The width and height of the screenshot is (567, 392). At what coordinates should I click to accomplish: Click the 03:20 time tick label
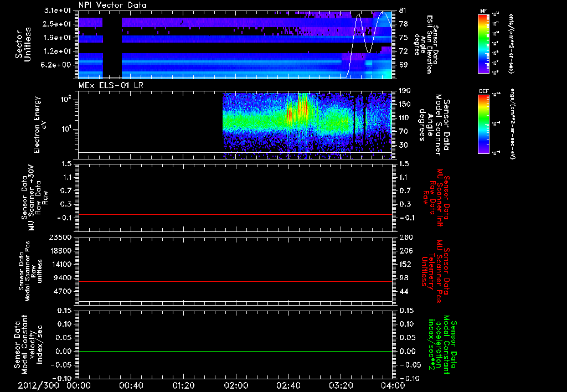pos(341,385)
